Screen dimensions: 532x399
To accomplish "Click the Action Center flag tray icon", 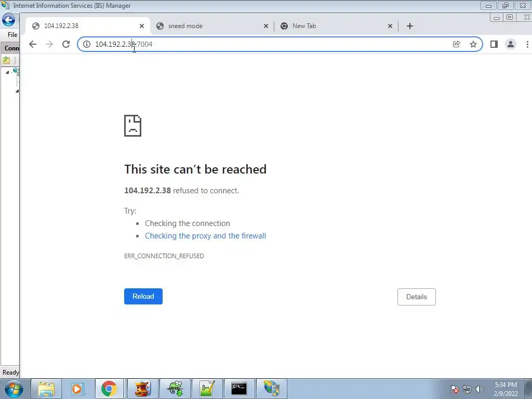I will point(454,389).
